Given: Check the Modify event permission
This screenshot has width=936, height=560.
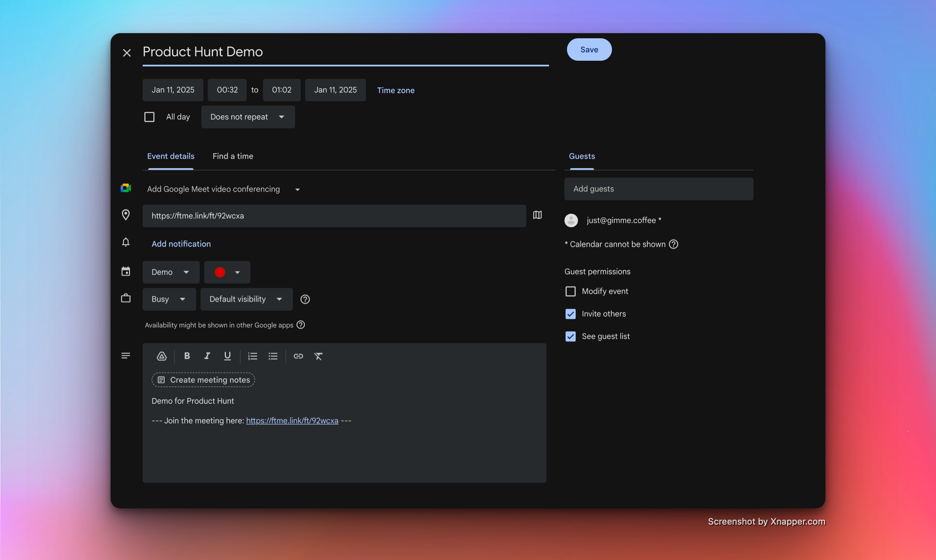Looking at the screenshot, I should pyautogui.click(x=570, y=291).
